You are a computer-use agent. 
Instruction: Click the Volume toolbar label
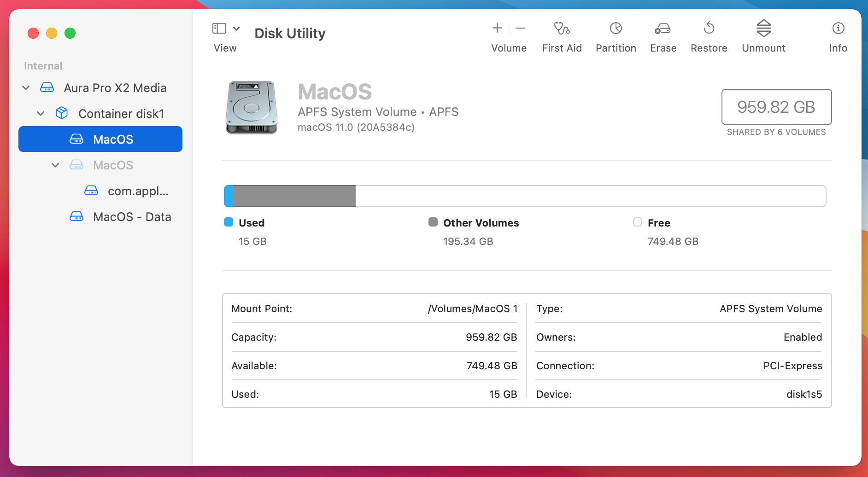click(x=509, y=48)
